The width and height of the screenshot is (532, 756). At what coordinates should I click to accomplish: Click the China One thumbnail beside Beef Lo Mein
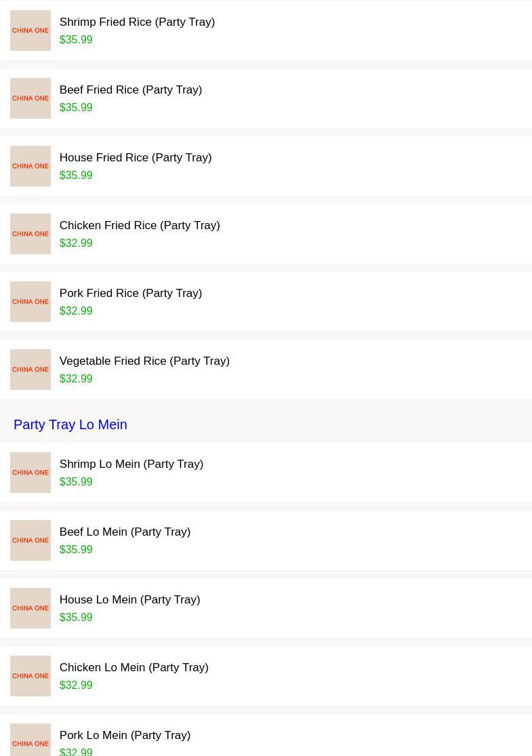click(30, 540)
